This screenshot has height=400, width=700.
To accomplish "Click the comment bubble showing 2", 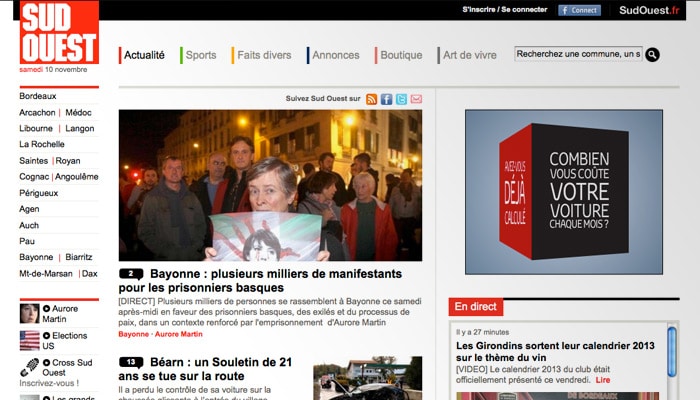I will (x=131, y=274).
